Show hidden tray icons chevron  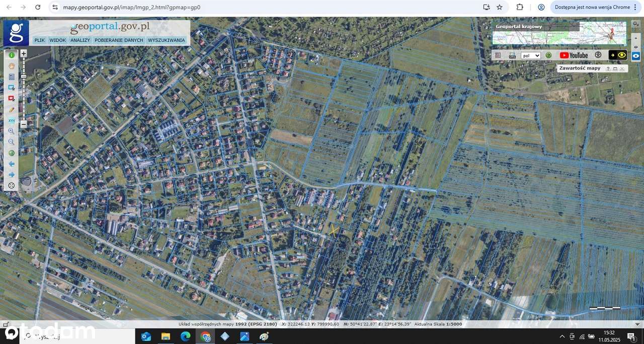click(562, 336)
